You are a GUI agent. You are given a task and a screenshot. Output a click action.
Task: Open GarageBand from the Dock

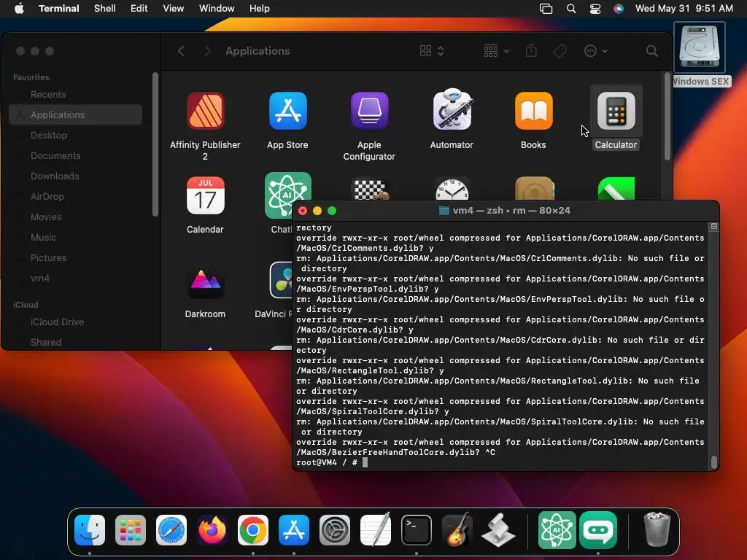pyautogui.click(x=457, y=530)
